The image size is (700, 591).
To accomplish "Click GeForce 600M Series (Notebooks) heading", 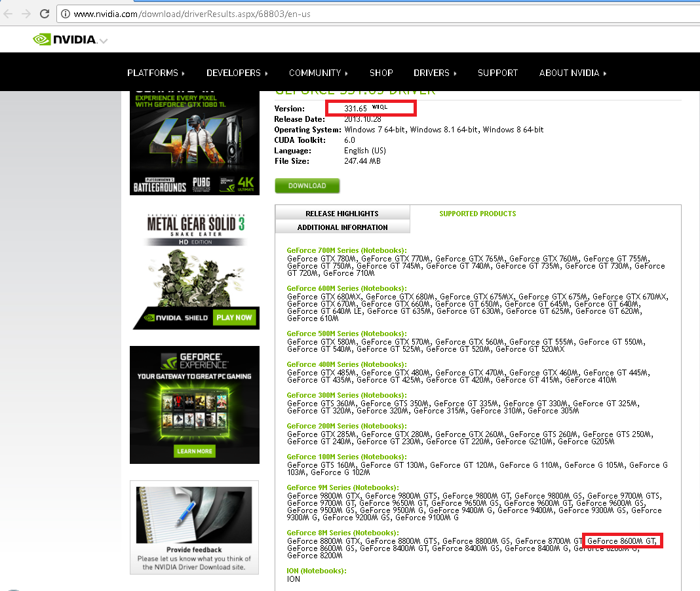I will coord(347,288).
